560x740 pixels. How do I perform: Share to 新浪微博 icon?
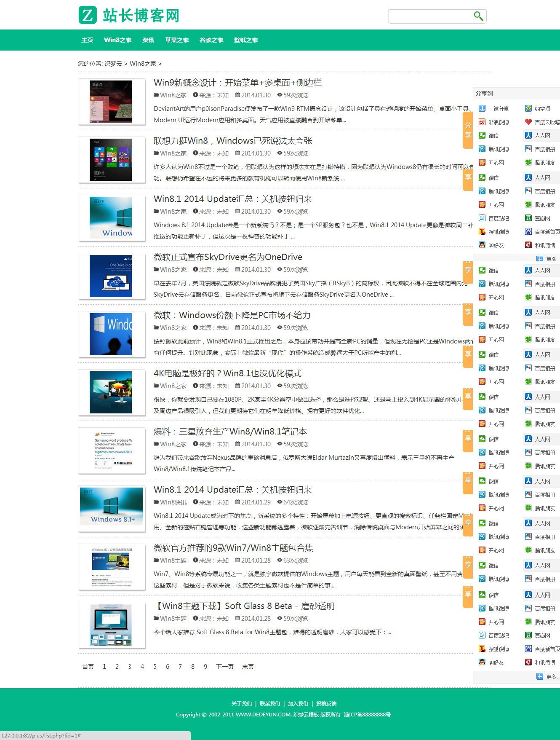tap(482, 122)
